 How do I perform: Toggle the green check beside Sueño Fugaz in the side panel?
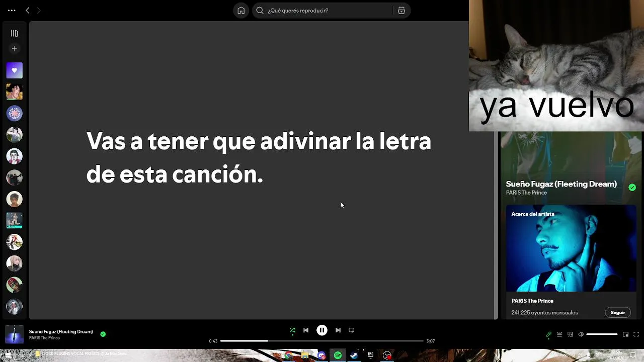(x=632, y=187)
